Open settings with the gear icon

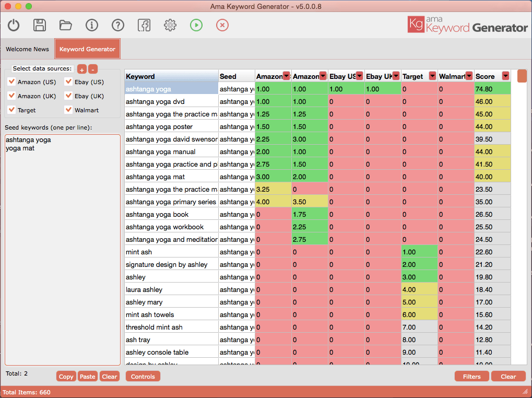pos(170,25)
